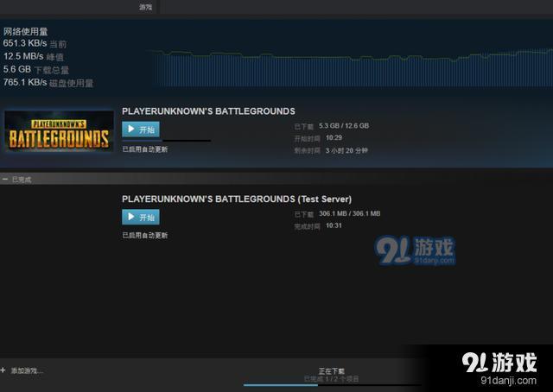The width and height of the screenshot is (553, 392).
Task: Click the 12.5 MB/s peak value
Action: 23,56
